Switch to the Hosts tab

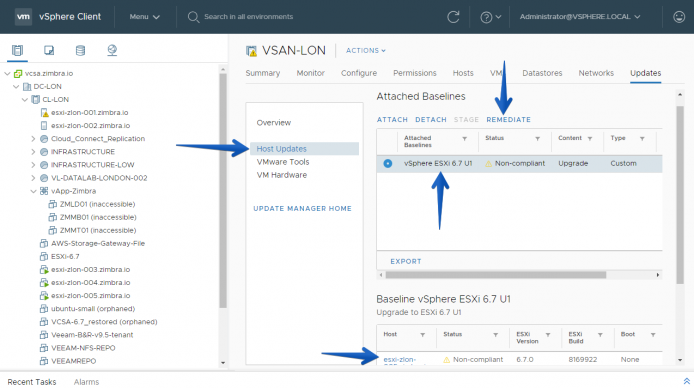coord(463,73)
